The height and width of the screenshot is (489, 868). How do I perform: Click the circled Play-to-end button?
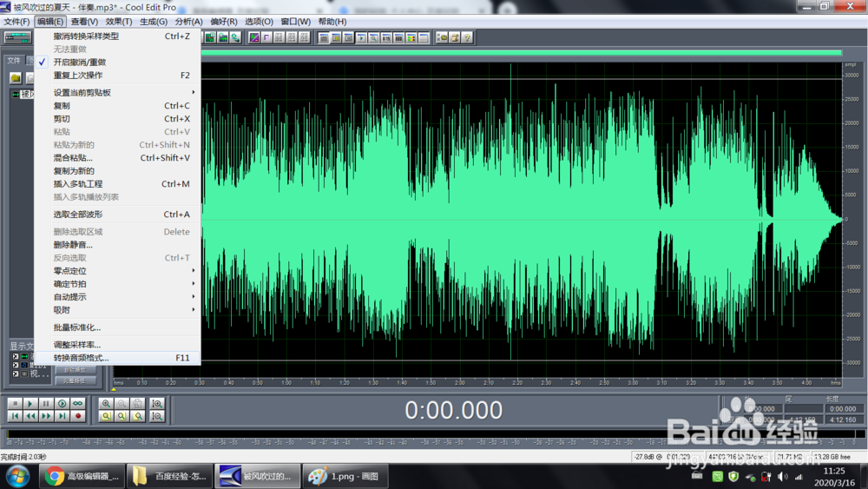pyautogui.click(x=62, y=404)
